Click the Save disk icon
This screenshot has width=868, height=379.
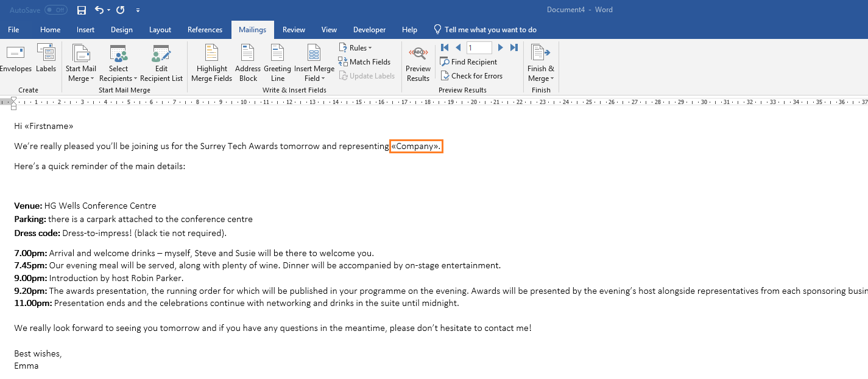pyautogui.click(x=82, y=10)
